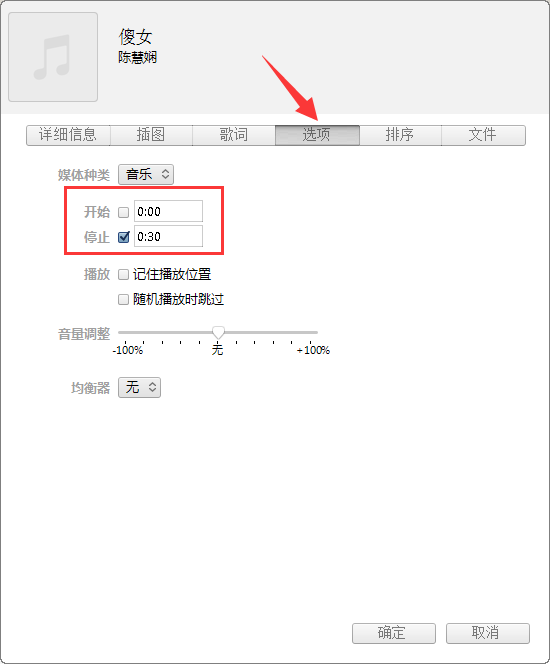Click the start time field showing 0:00
Viewport: 550px width, 664px height.
[x=169, y=211]
